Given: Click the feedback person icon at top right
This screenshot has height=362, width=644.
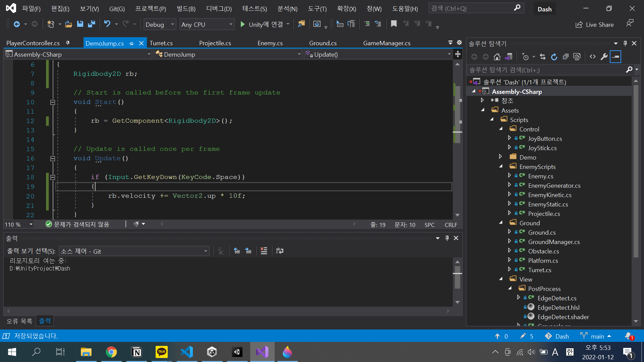Looking at the screenshot, I should [x=630, y=23].
